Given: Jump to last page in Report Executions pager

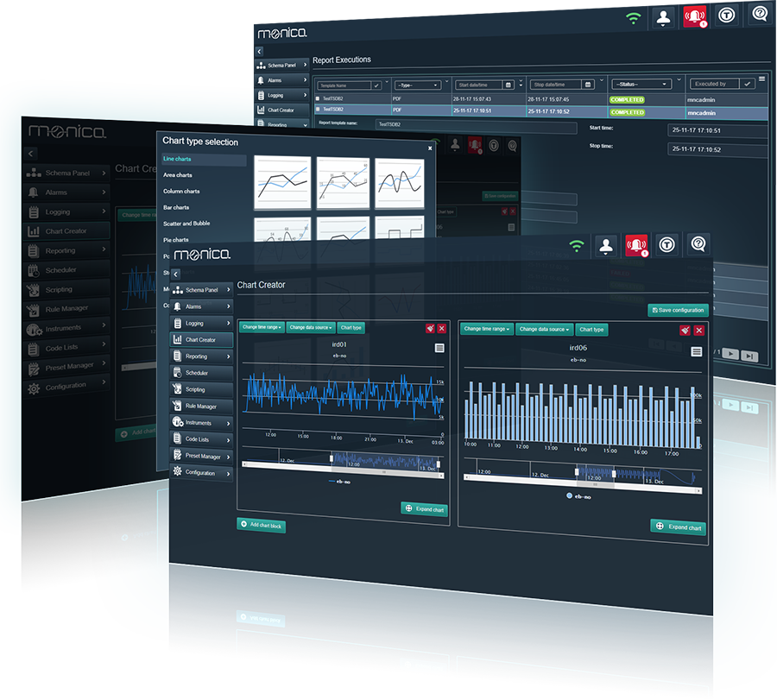Looking at the screenshot, I should click(749, 356).
